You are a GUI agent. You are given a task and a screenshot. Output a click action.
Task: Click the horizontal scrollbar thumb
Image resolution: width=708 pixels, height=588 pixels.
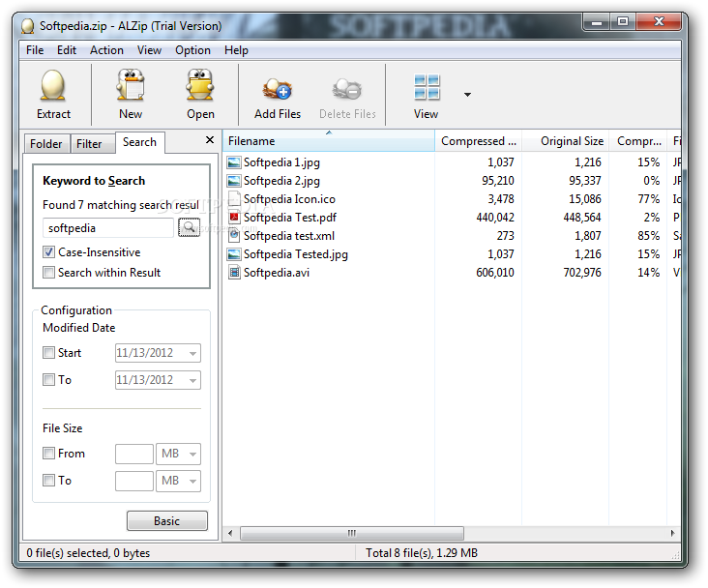352,533
